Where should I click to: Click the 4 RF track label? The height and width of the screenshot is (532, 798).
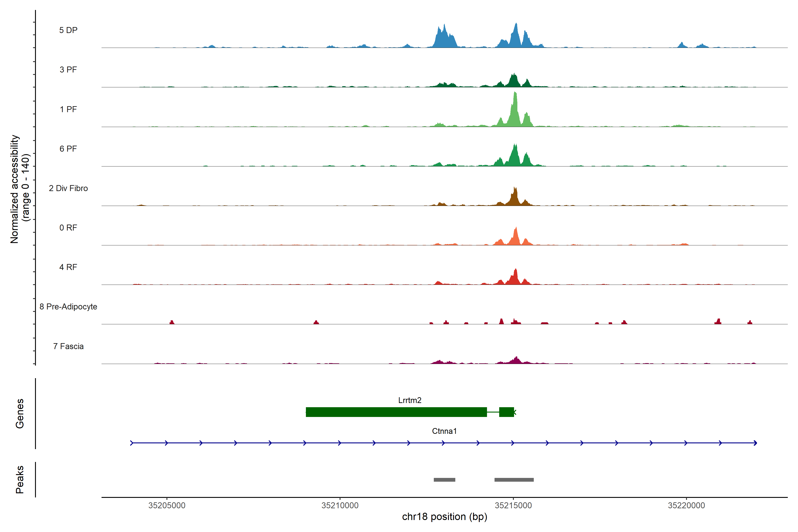click(68, 267)
